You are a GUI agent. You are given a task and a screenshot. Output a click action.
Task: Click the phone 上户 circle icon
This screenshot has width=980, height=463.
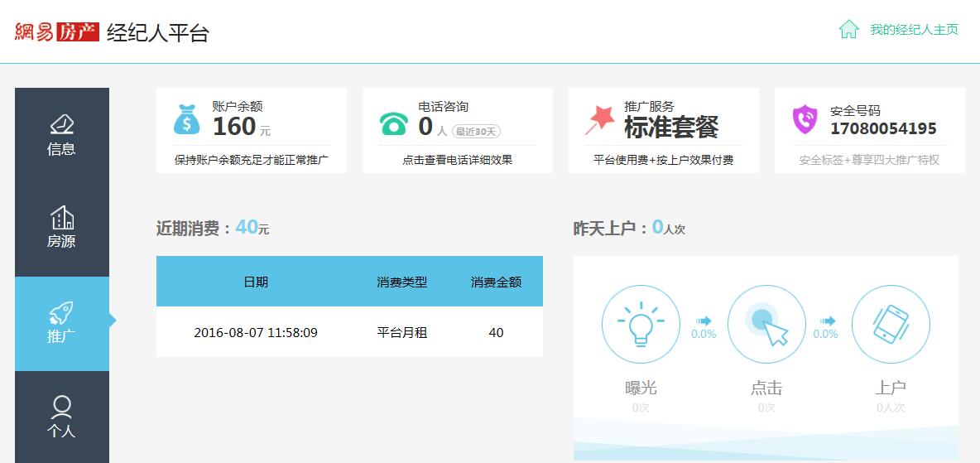(x=891, y=324)
